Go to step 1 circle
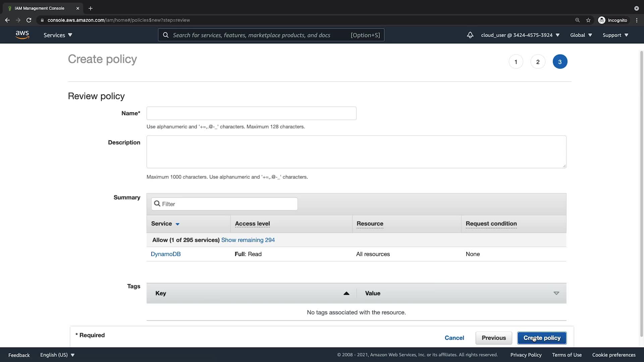The image size is (644, 362). (x=516, y=62)
